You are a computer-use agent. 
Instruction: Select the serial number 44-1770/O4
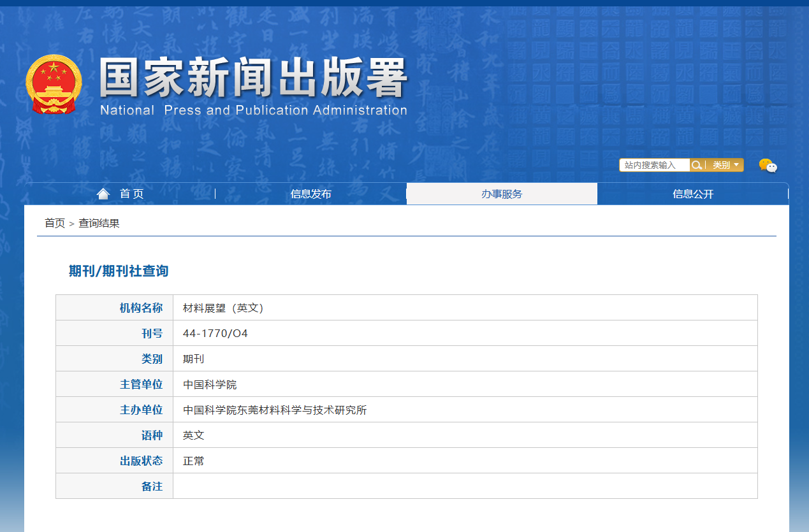click(215, 333)
